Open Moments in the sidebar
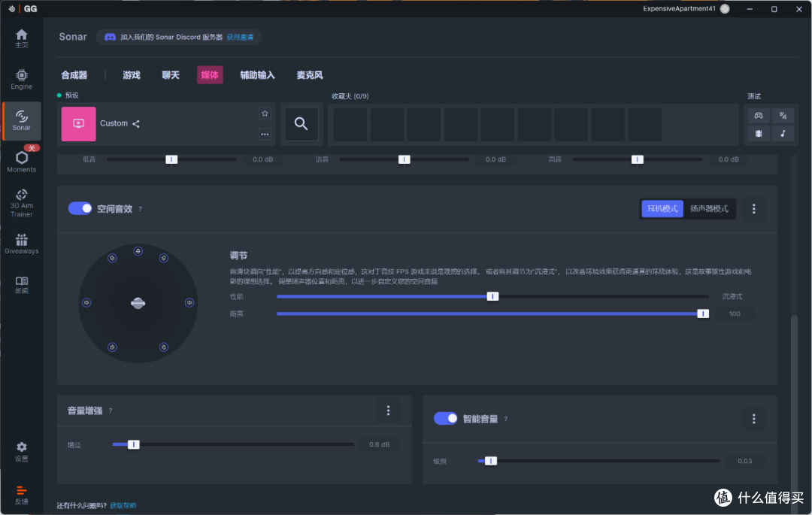This screenshot has height=515, width=812. pos(21,162)
